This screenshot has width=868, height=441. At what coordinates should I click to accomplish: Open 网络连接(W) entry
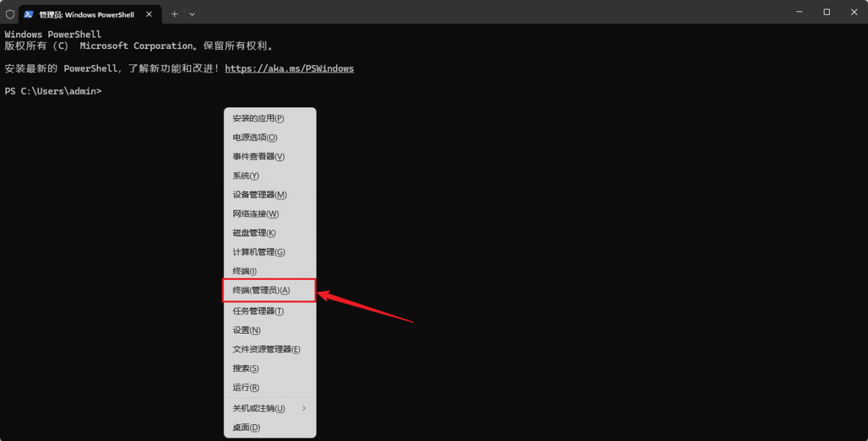coord(256,214)
